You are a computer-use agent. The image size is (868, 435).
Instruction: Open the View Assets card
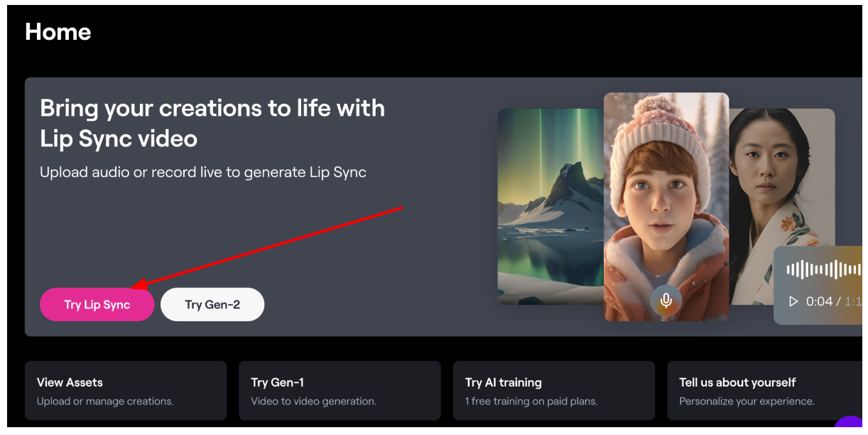(126, 390)
